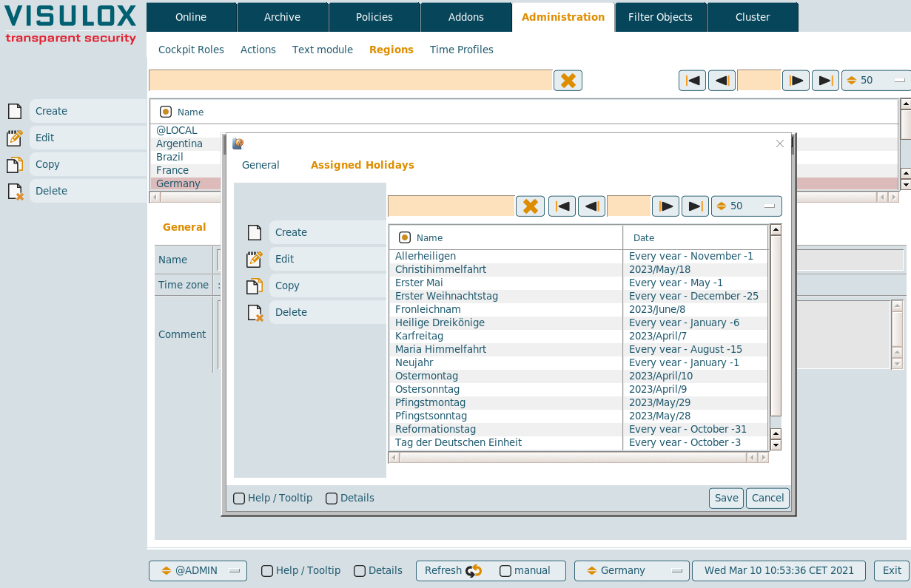911x588 pixels.
Task: Toggle the Details checkbox in the dialog
Action: pos(332,499)
